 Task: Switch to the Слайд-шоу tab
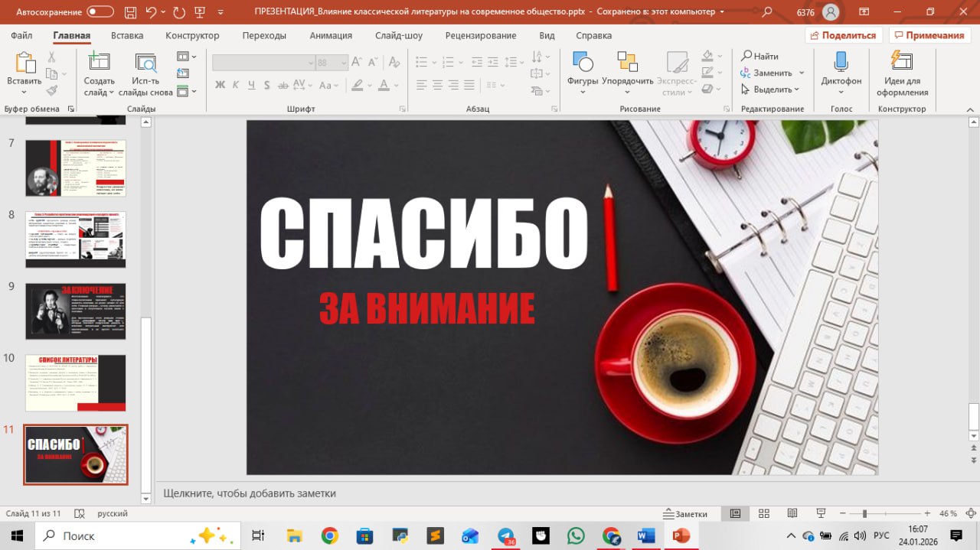tap(399, 35)
